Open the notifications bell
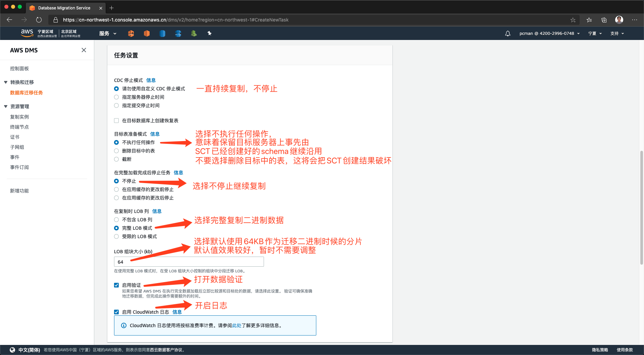 [x=507, y=34]
